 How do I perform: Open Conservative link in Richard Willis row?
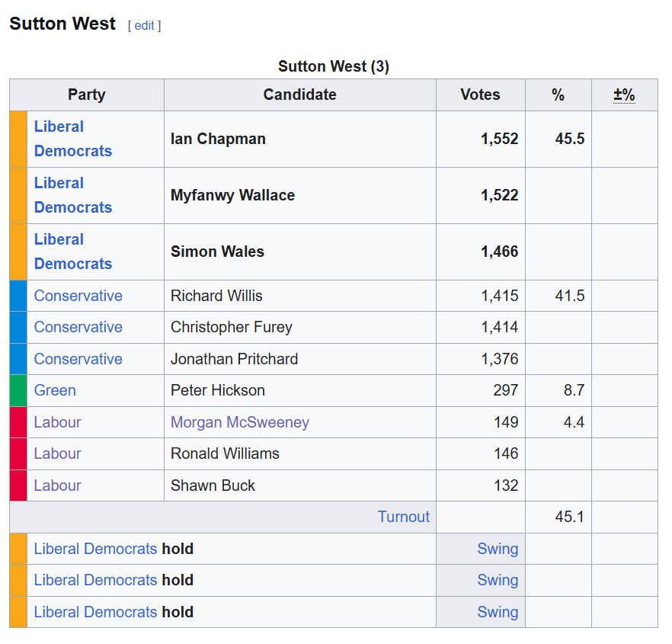78,296
